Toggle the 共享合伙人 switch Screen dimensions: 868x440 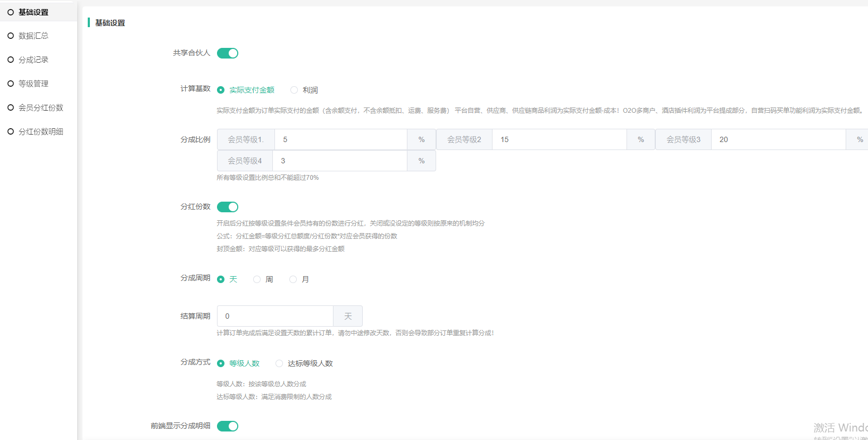pyautogui.click(x=228, y=53)
